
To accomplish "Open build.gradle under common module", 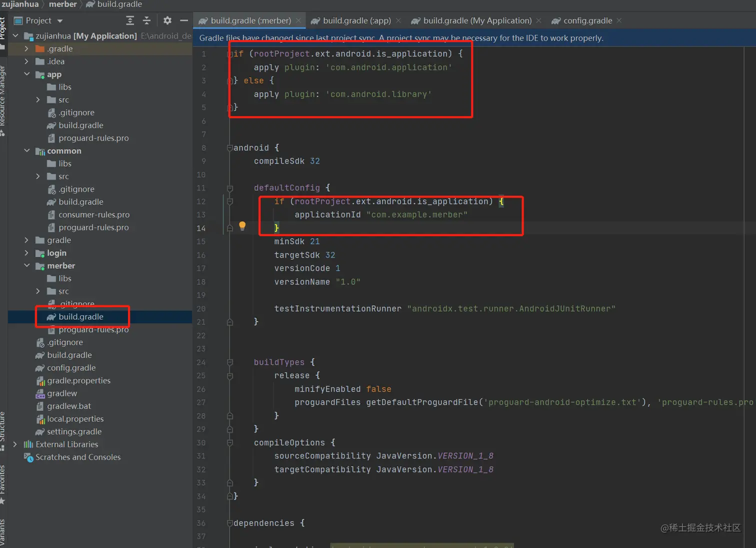I will click(75, 202).
